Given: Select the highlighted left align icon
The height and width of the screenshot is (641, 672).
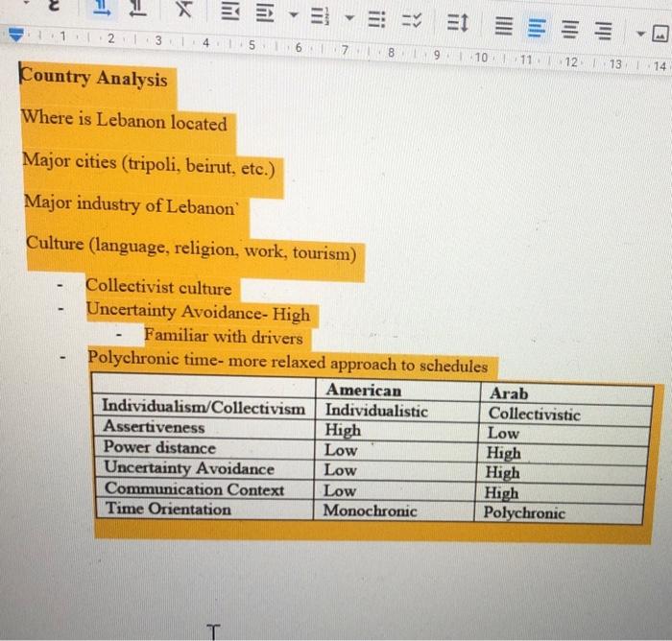Looking at the screenshot, I should point(537,28).
